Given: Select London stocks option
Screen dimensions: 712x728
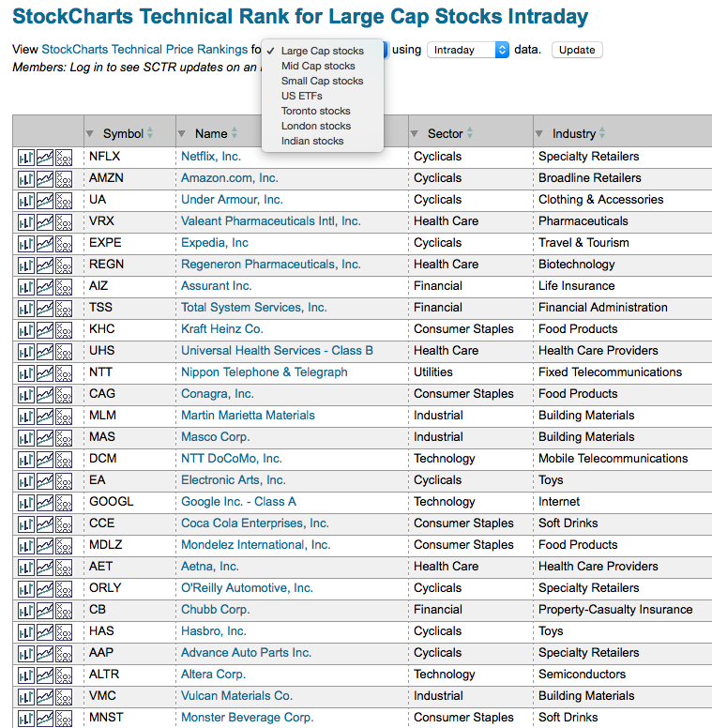Looking at the screenshot, I should pyautogui.click(x=323, y=126).
